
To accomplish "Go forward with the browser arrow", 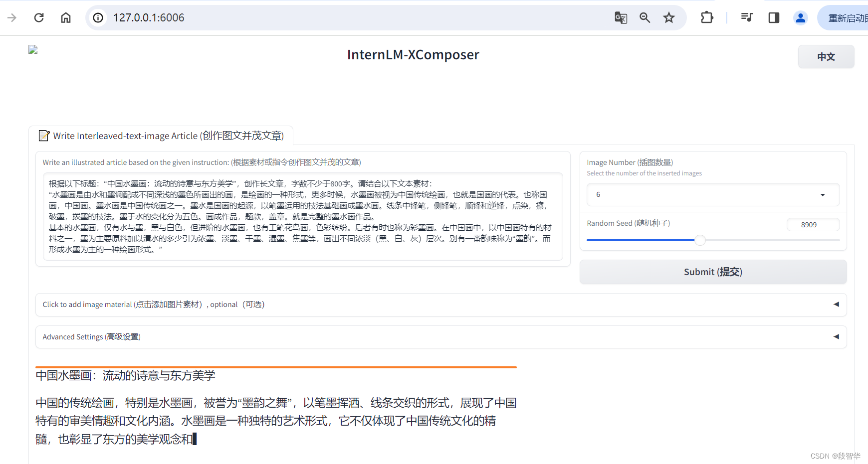I will pos(12,18).
